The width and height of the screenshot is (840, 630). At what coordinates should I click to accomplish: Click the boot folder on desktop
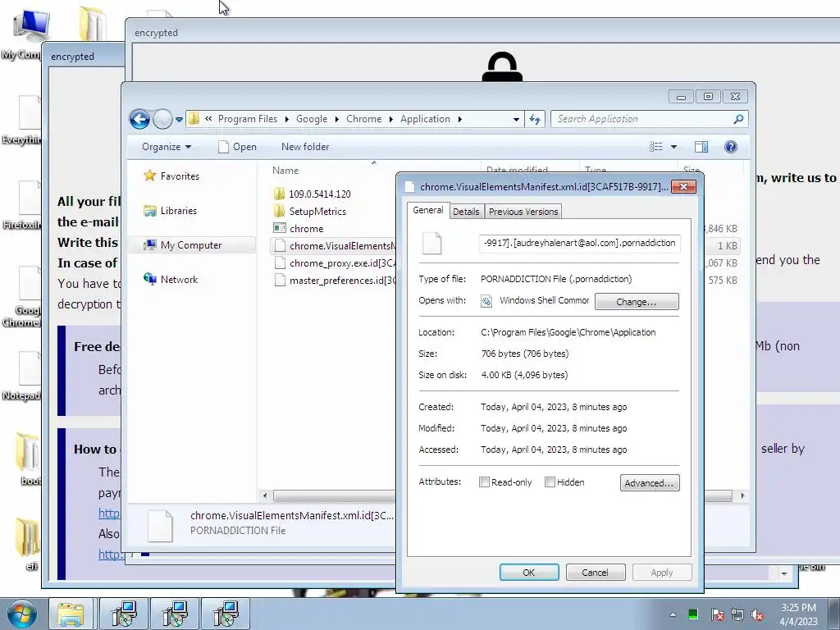[x=28, y=459]
